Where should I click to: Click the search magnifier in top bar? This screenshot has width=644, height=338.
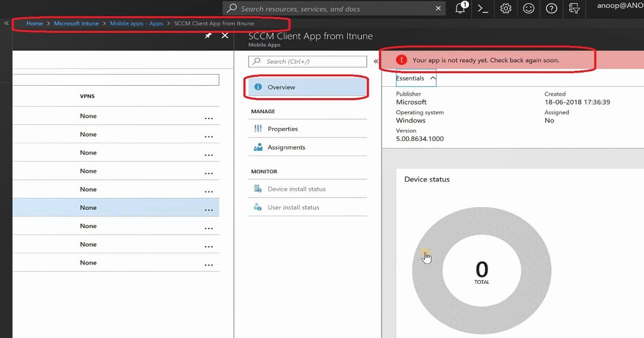pyautogui.click(x=232, y=8)
